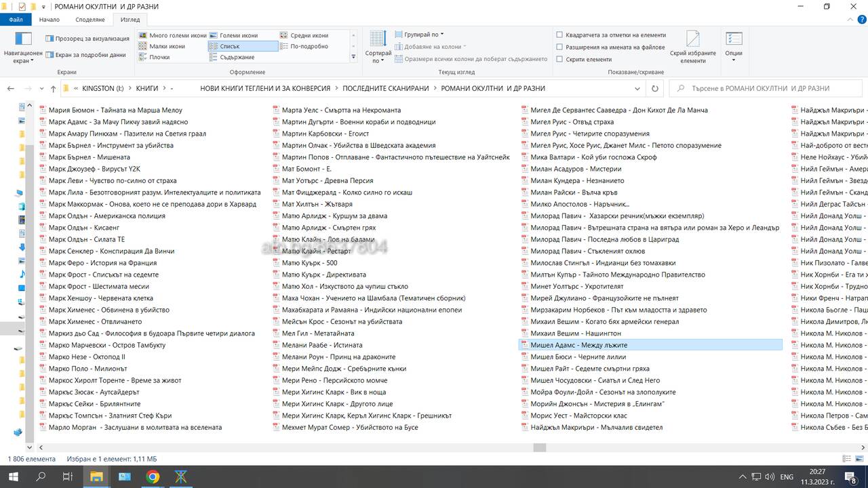Expand the layout gallery with the bottom arrow
Screen dimensions: 868x488
point(353,57)
